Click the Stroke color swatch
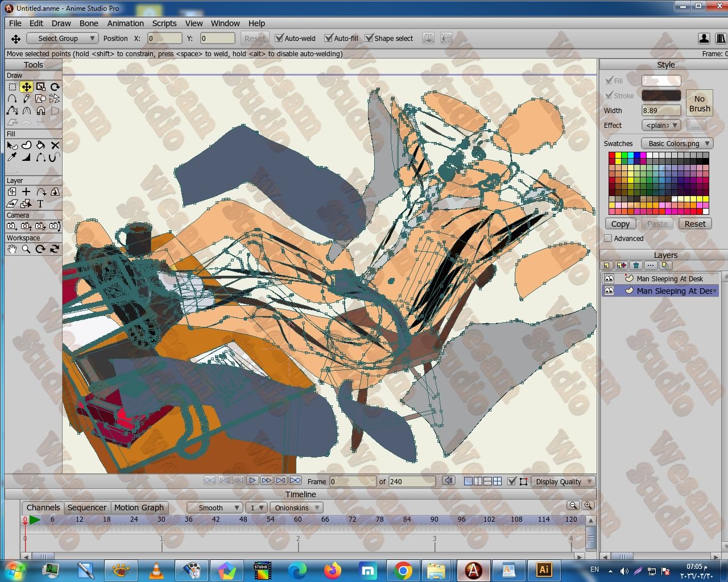 661,95
